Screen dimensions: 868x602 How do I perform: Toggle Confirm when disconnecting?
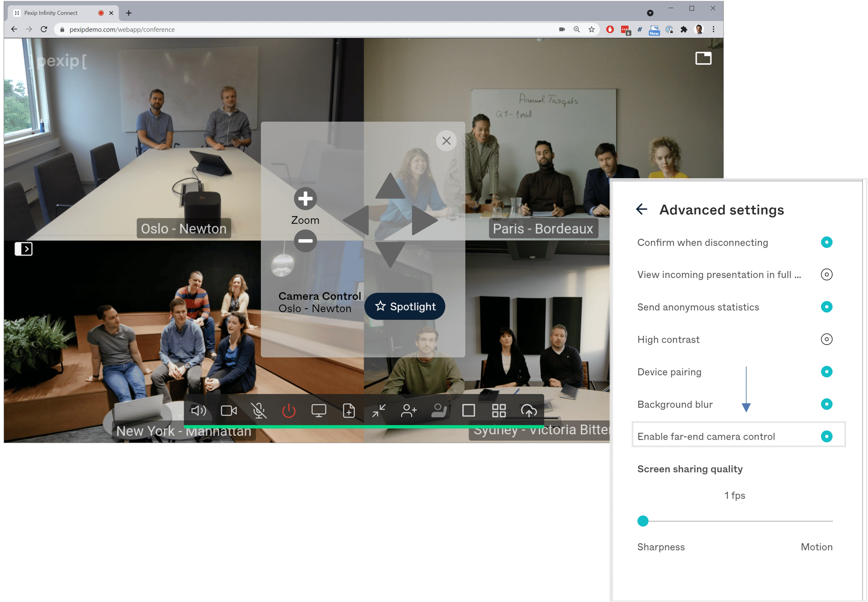pos(827,243)
